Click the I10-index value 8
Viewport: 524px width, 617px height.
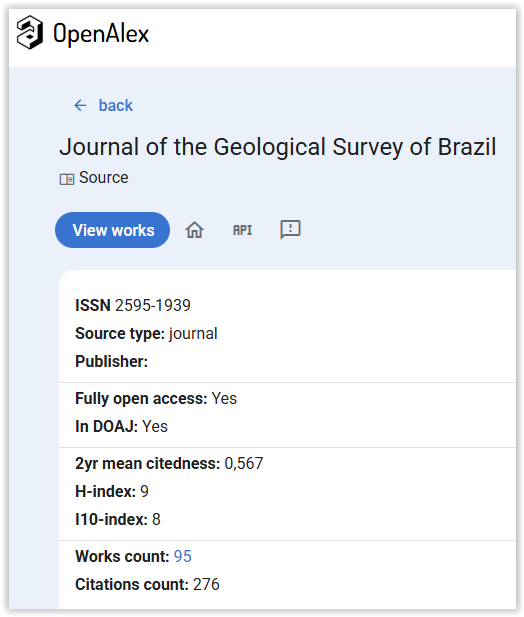pos(156,519)
